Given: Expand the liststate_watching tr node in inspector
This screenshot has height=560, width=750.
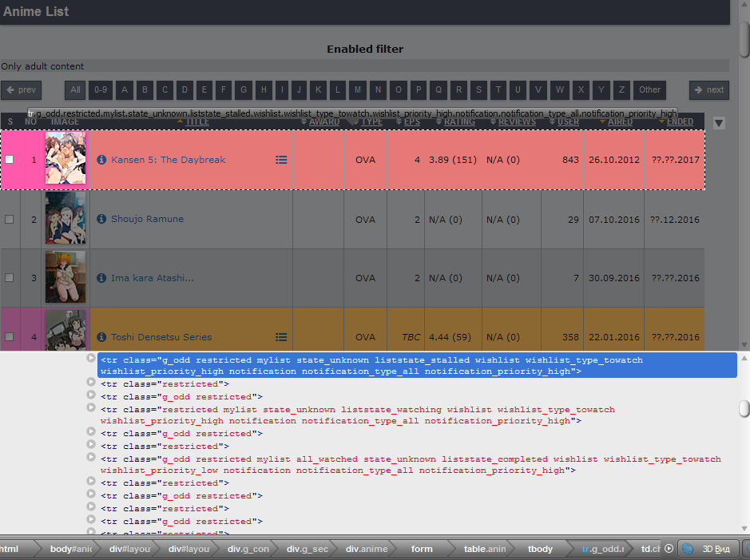Looking at the screenshot, I should [x=91, y=408].
